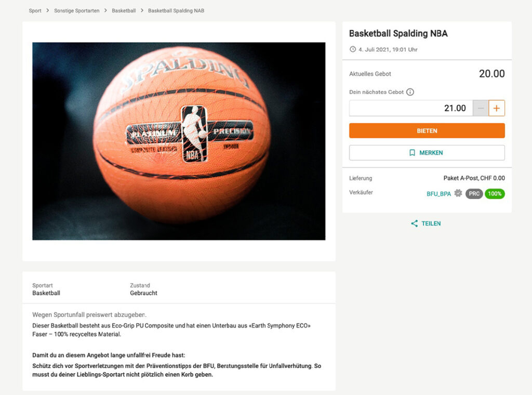Click the bookmark icon in the MERKEN button

coord(412,153)
